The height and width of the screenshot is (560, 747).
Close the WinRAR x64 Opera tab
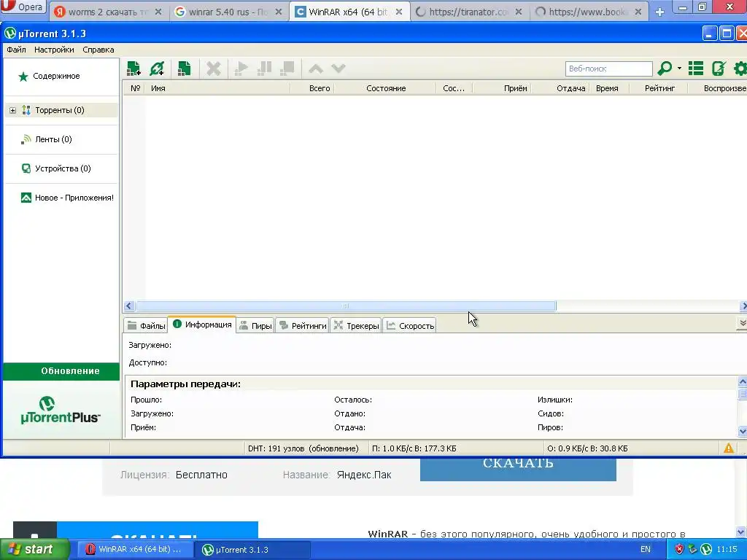pos(399,12)
